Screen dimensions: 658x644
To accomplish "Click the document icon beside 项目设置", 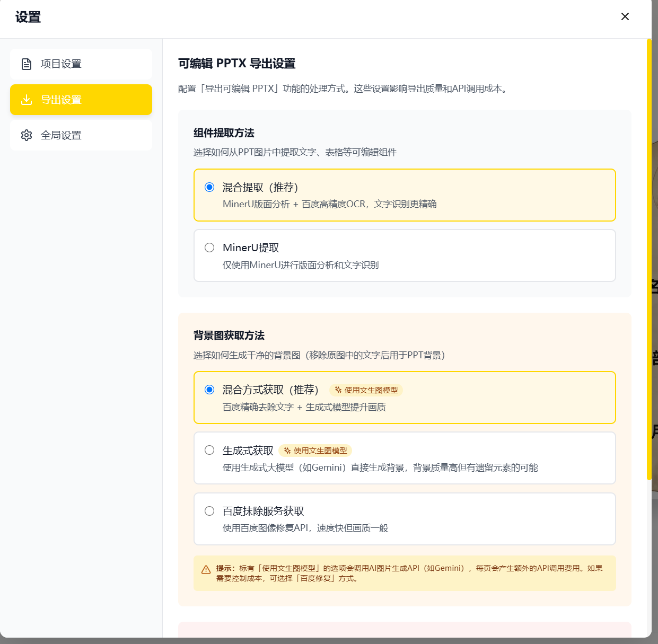I will 27,64.
